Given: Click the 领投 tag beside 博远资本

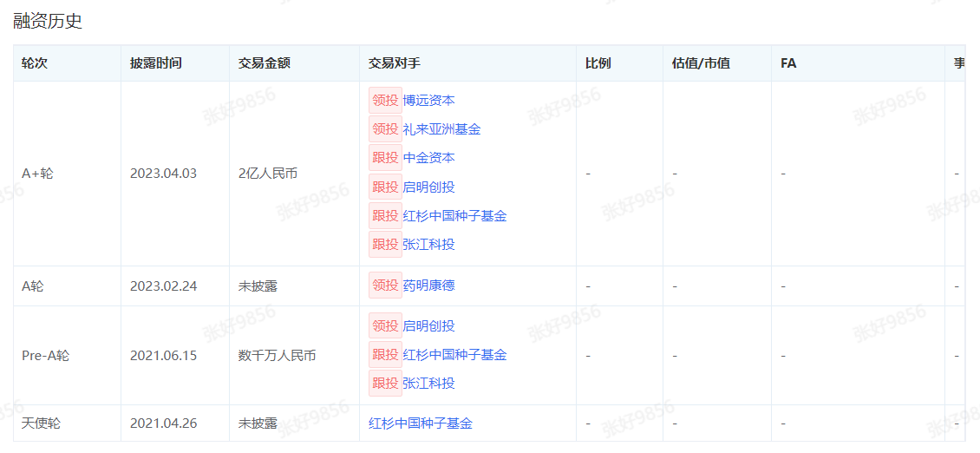Looking at the screenshot, I should [385, 101].
